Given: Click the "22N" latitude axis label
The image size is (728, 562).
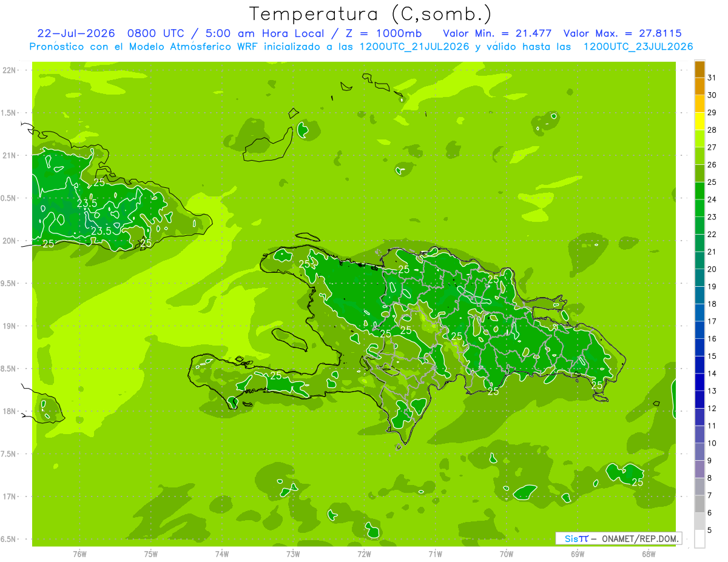Looking at the screenshot, I should point(9,70).
